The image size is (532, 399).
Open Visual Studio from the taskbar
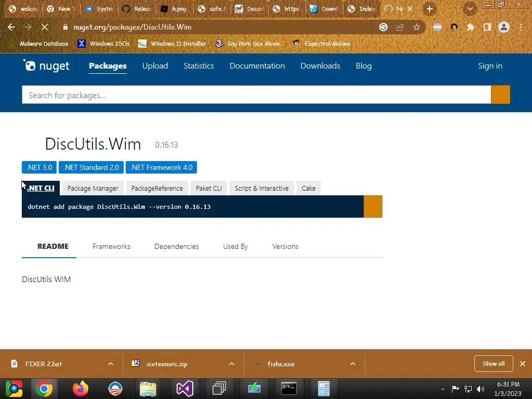[185, 389]
